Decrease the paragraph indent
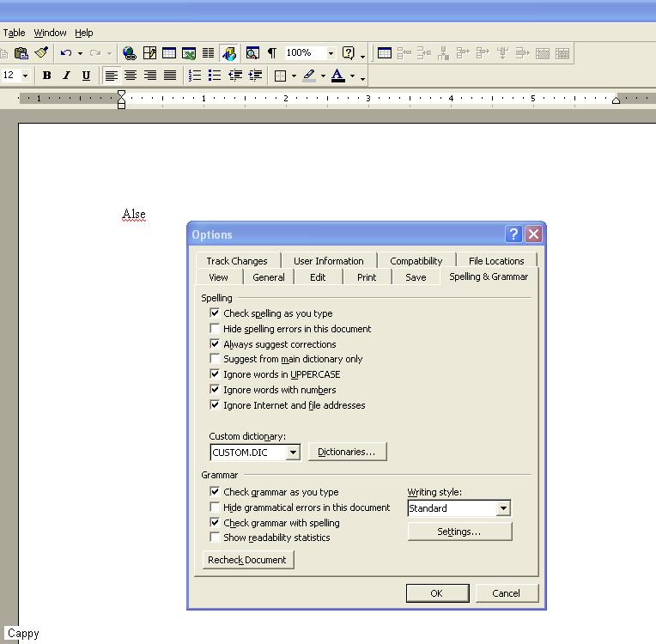656x644 pixels. pos(235,76)
